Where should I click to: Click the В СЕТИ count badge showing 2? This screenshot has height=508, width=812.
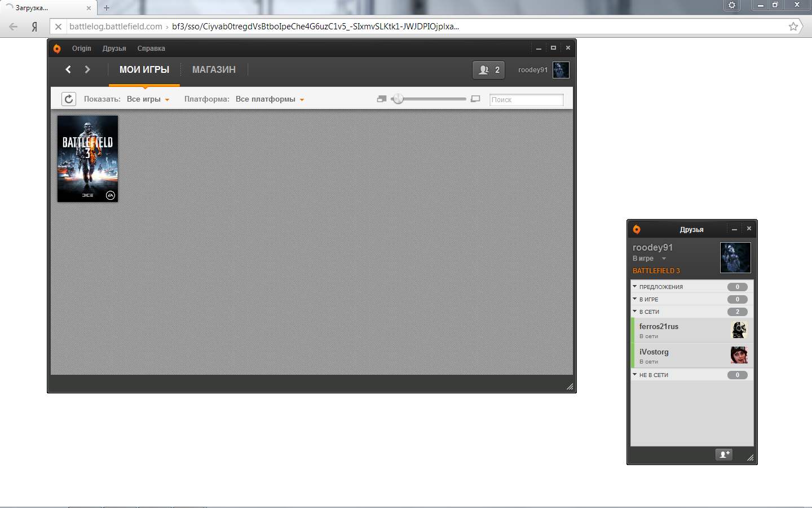(737, 312)
